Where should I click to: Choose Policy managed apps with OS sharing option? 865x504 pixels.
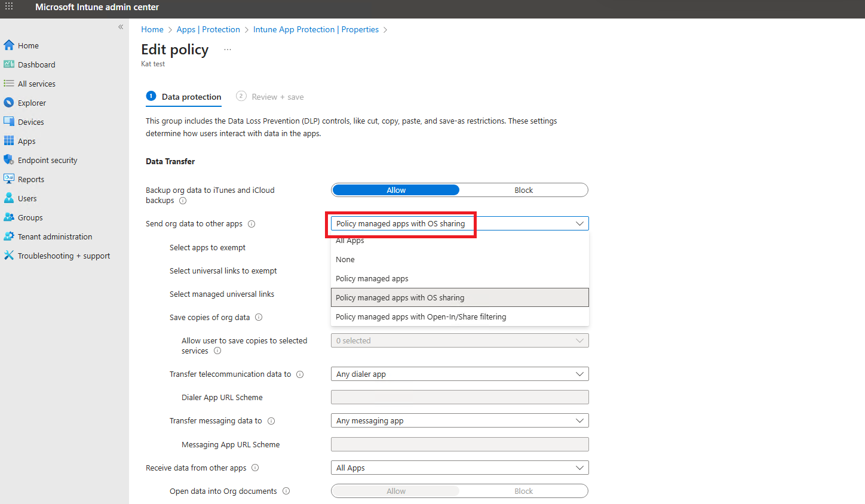point(460,297)
